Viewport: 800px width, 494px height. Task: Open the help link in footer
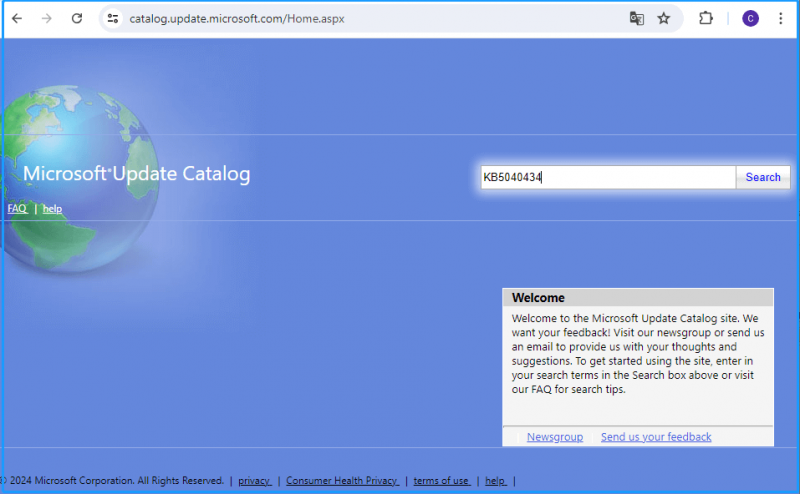pos(495,481)
